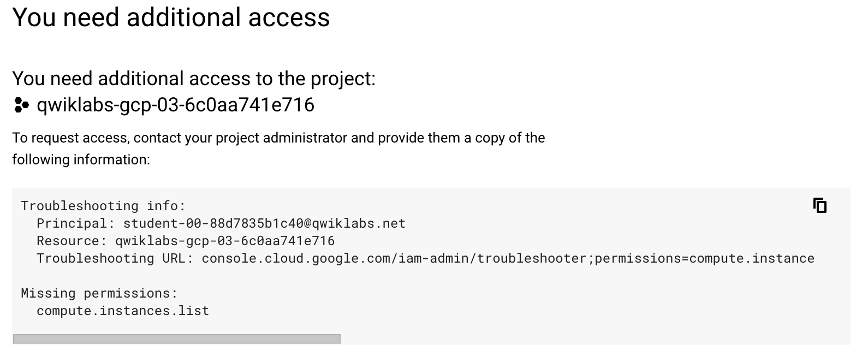Image resolution: width=868 pixels, height=356 pixels.
Task: Click the "Troubleshooting info:" line
Action: (103, 206)
